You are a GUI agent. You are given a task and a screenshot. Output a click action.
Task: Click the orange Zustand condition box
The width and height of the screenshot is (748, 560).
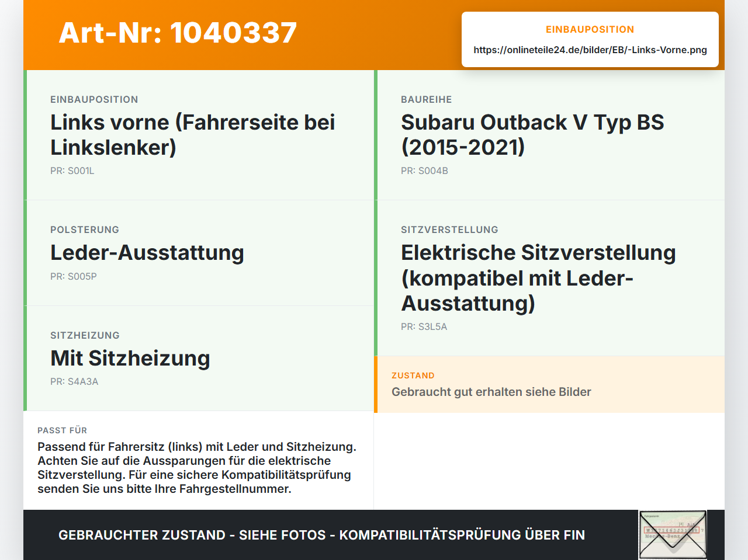(x=549, y=384)
